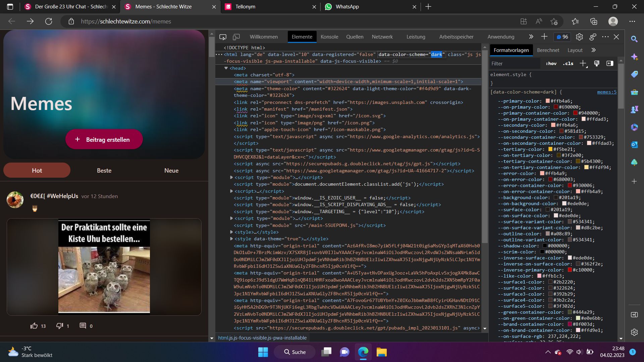Toggle device emulation toolbar icon

(236, 37)
